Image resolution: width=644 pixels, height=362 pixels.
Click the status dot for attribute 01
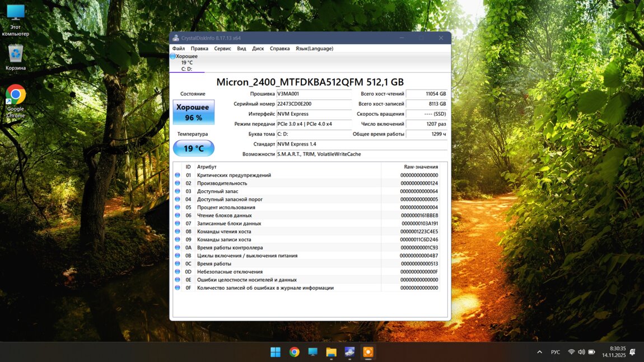(178, 175)
